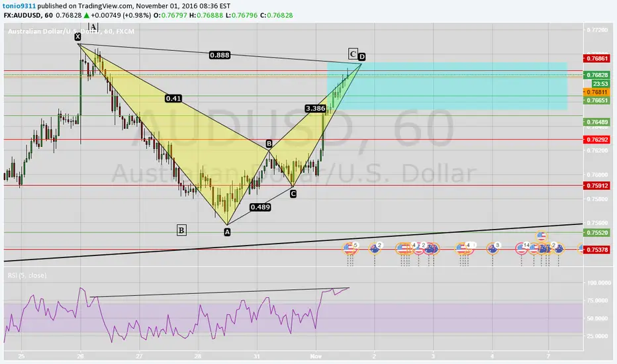This screenshot has width=617, height=364.
Task: Click the Nov label on time axis
Action: (x=316, y=357)
